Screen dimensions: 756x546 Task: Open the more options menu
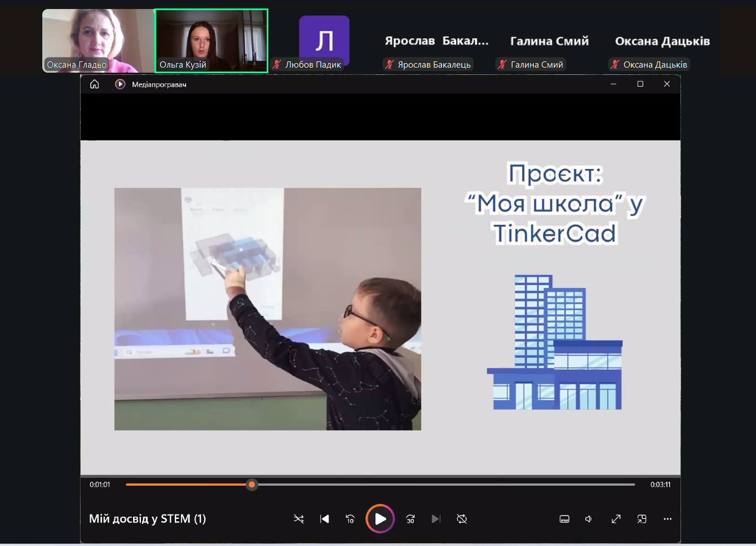coord(667,519)
